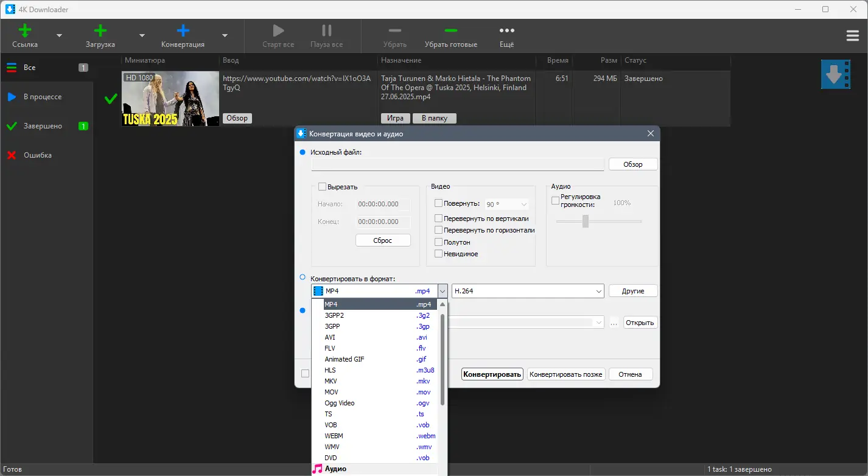Image resolution: width=868 pixels, height=476 pixels.
Task: Click the Конвертировать button
Action: coord(492,374)
